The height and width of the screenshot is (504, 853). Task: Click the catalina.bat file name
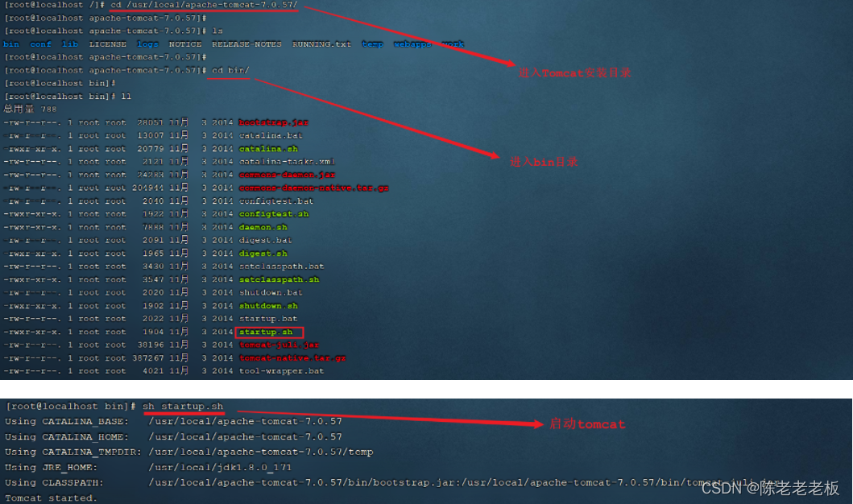point(271,135)
